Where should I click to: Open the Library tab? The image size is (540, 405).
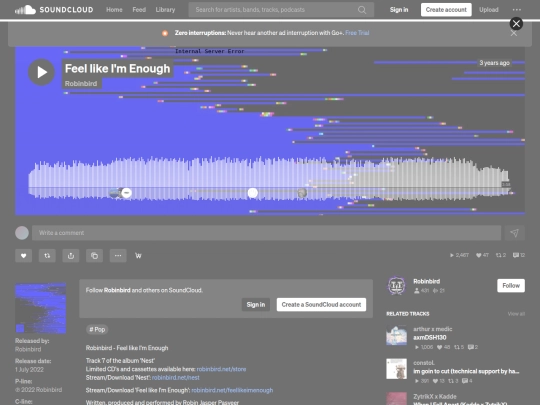tap(165, 10)
